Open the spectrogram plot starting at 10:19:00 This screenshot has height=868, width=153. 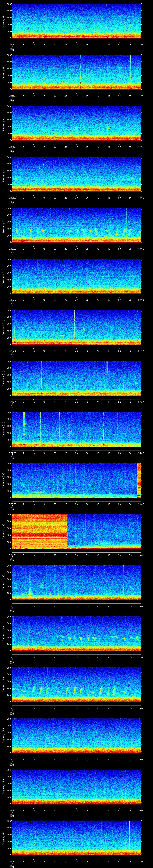pos(76,276)
